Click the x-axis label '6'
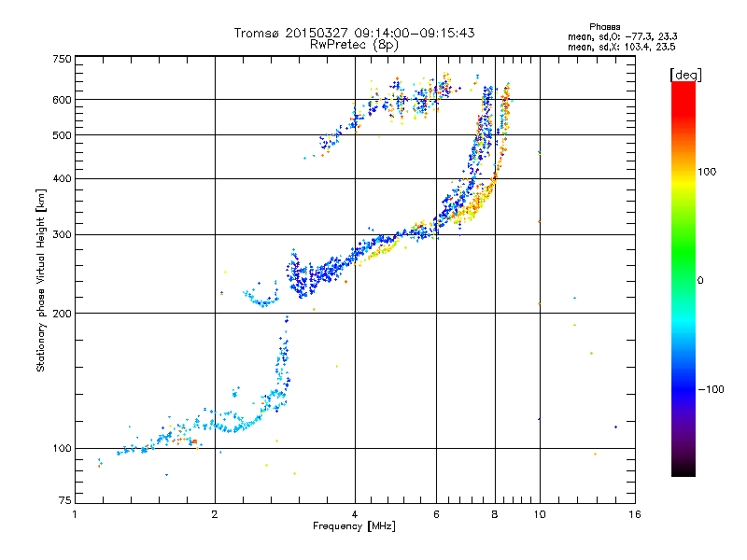 click(436, 514)
